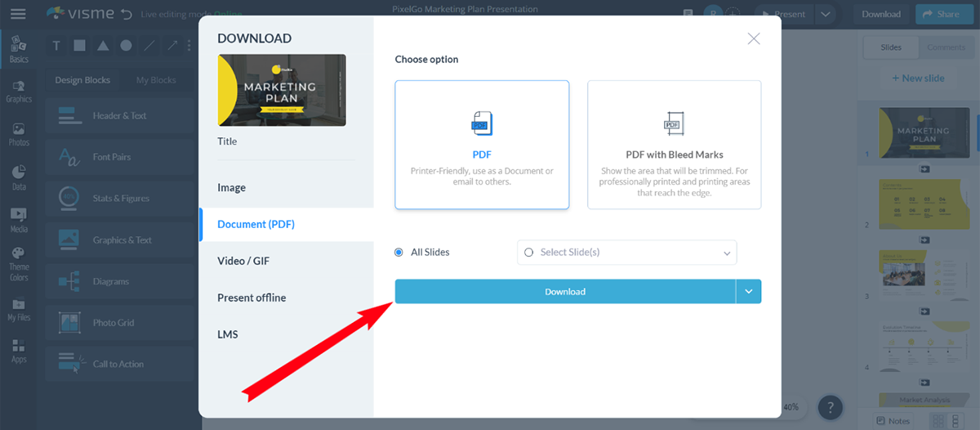Click the PDF with Bleed Marks icon
The width and height of the screenshot is (980, 430).
point(674,123)
